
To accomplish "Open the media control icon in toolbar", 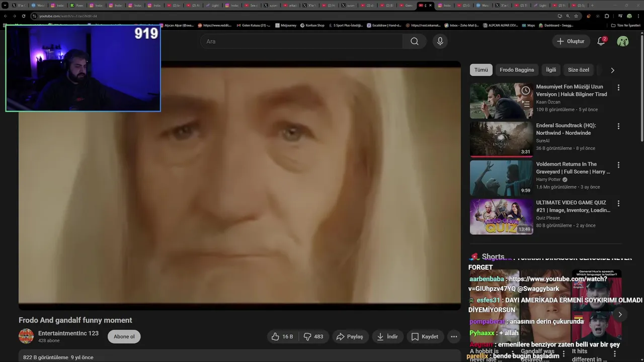I will pos(620,16).
